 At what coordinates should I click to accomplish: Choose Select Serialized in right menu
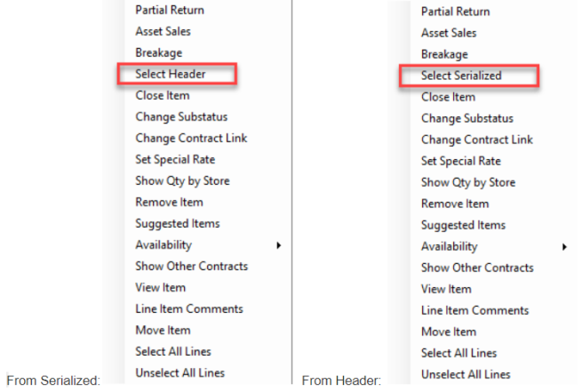(x=461, y=76)
